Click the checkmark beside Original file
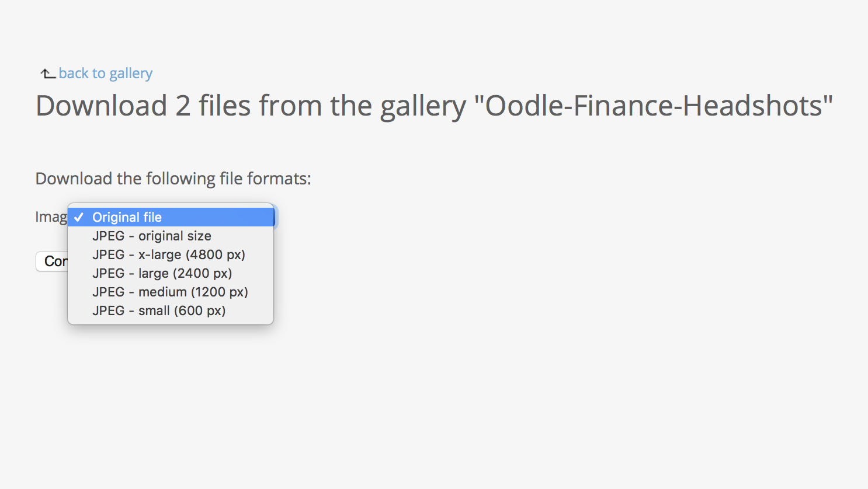Screen dimensions: 868x489 coord(79,217)
